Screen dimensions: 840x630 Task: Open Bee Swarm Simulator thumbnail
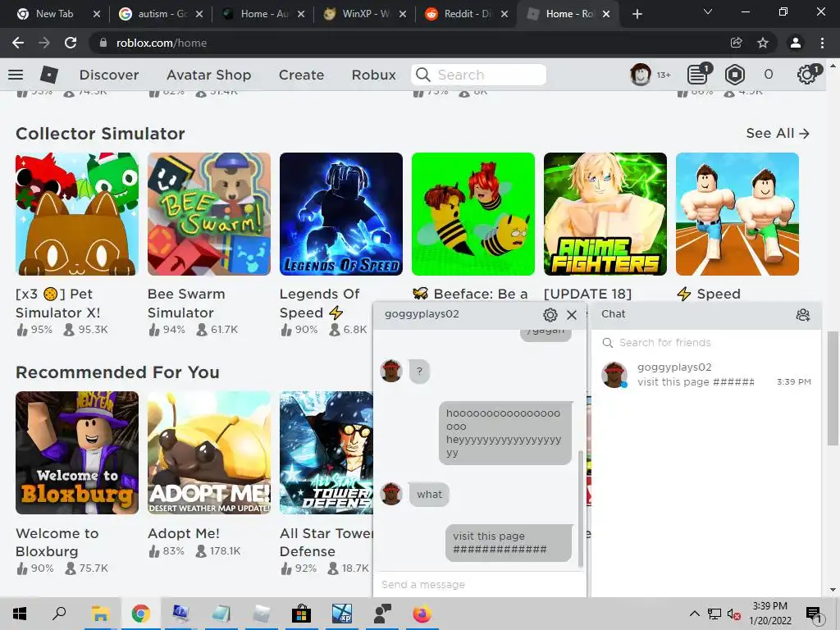pos(209,214)
